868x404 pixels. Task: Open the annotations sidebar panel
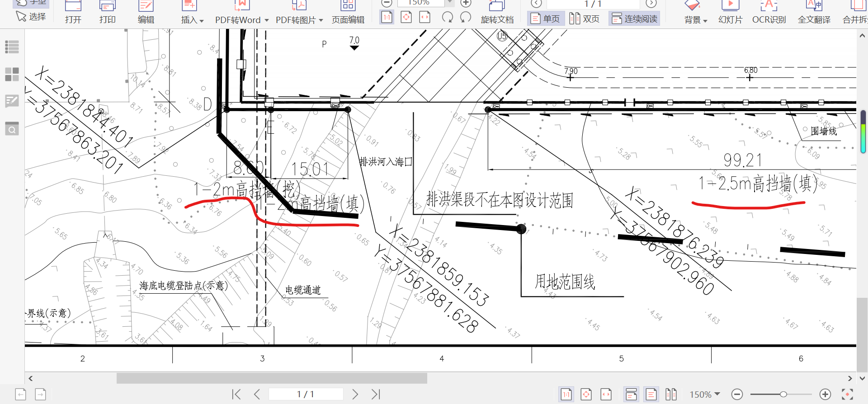pyautogui.click(x=12, y=101)
